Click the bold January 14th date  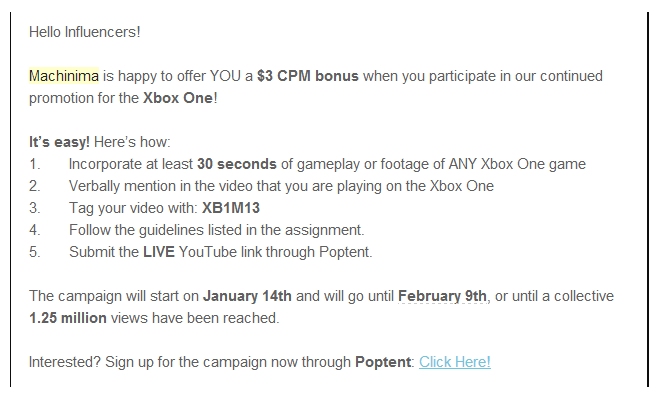247,296
